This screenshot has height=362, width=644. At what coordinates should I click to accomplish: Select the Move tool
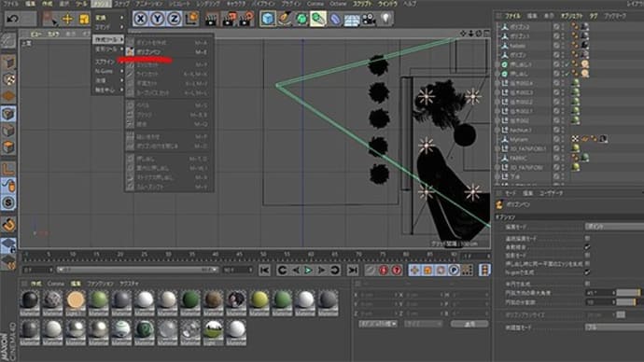[x=67, y=19]
